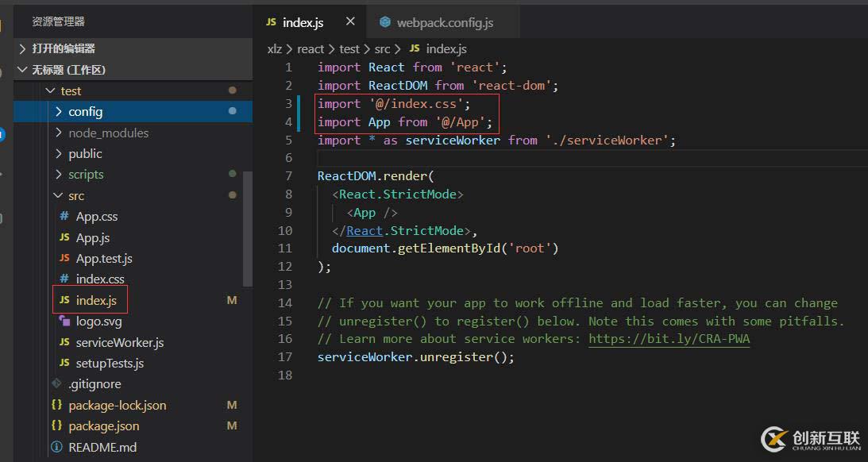The image size is (868, 462).
Task: Click the 资源管理器 explorer title
Action: coord(58,21)
